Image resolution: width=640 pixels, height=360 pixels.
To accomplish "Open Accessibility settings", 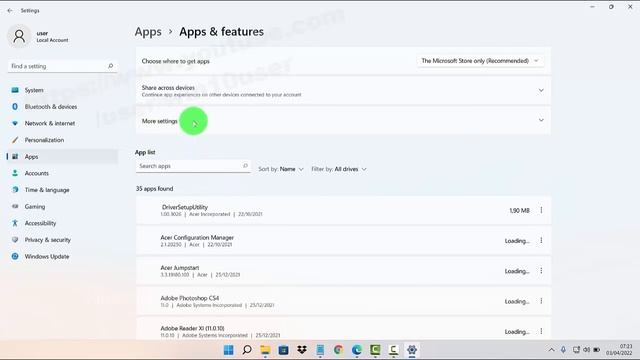I will (62, 223).
